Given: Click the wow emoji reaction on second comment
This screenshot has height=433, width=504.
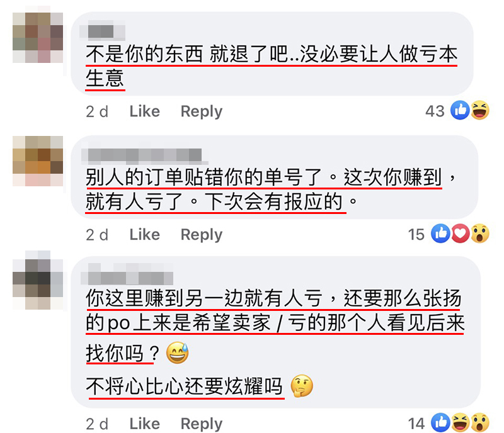Looking at the screenshot, I should 480,233.
